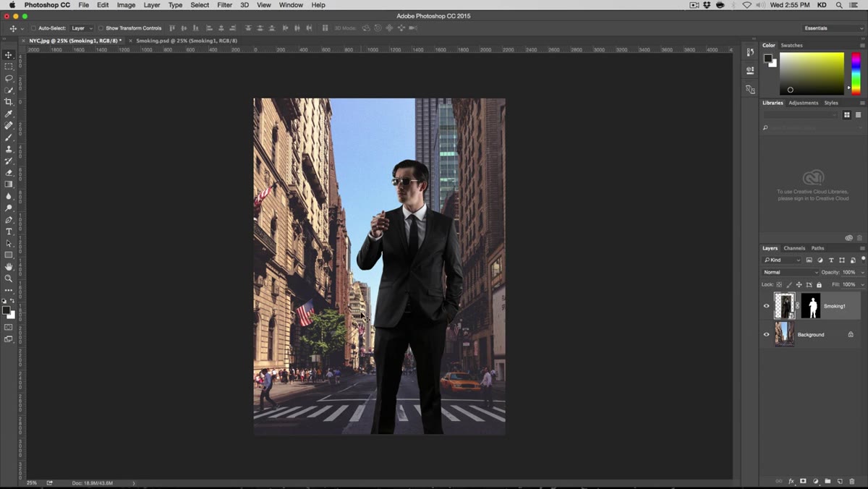Open the Kind filter dropdown
The image size is (868, 489).
pos(783,260)
